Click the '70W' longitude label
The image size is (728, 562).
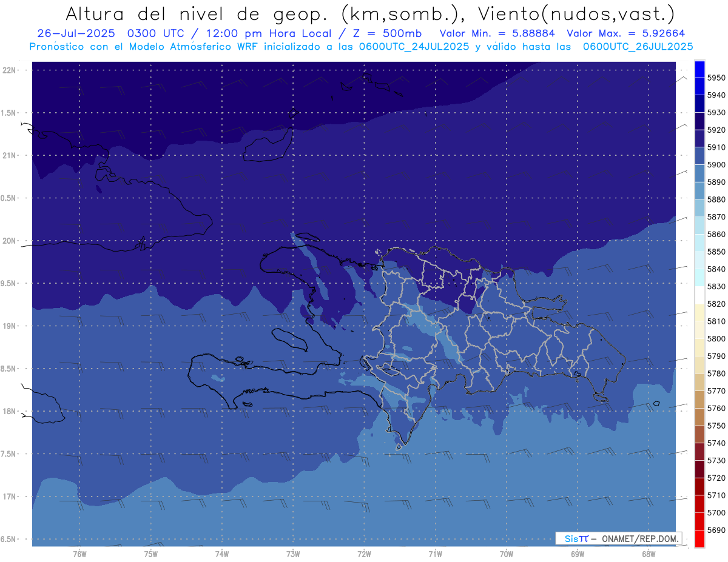coord(507,554)
